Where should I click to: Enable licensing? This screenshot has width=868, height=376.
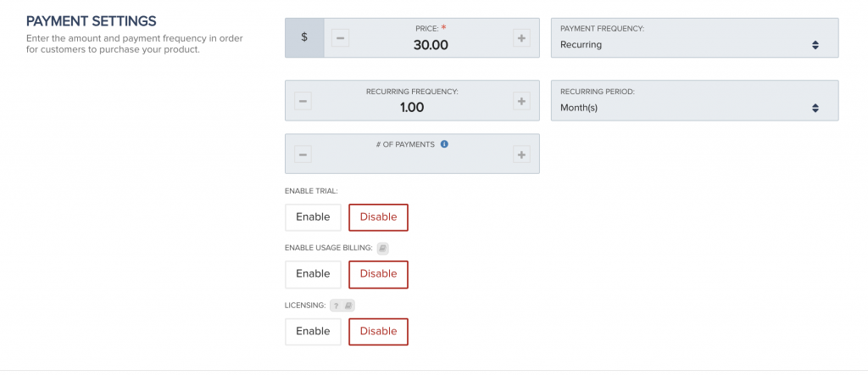(313, 331)
